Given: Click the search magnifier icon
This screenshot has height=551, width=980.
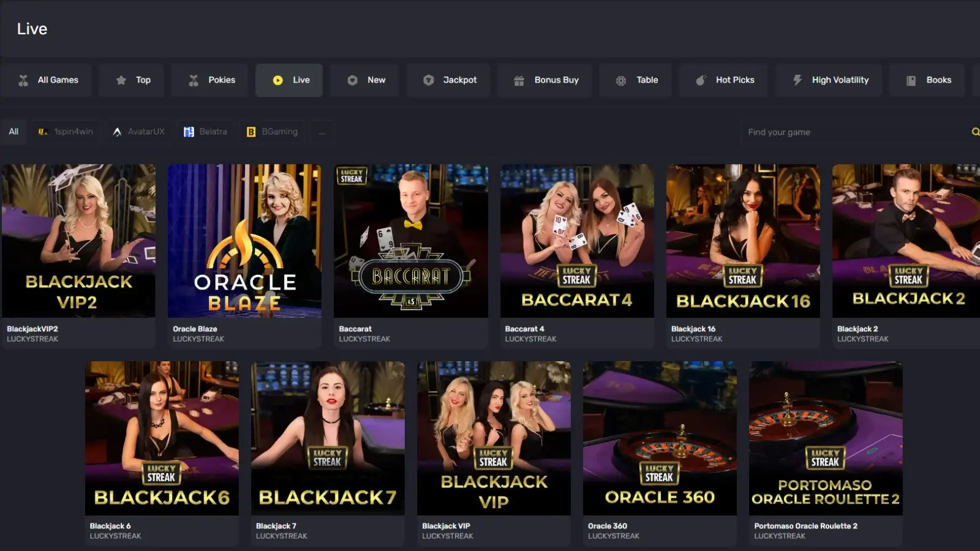Looking at the screenshot, I should (975, 132).
